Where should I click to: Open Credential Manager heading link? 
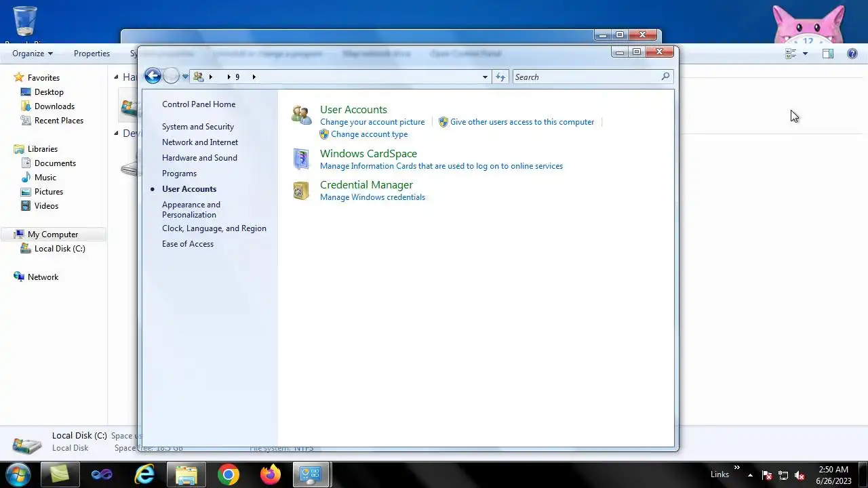point(366,185)
